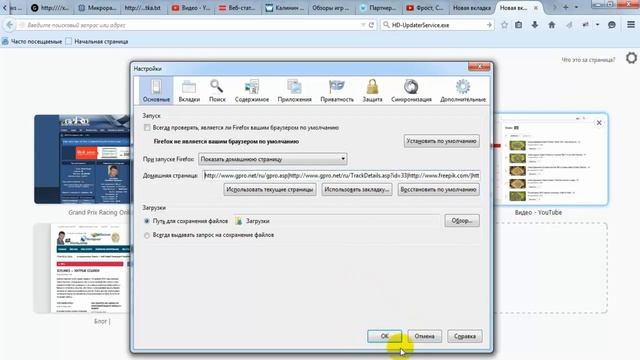Screen dimensions: 640x360
Task: Open the Поиск settings panel
Action: (217, 91)
